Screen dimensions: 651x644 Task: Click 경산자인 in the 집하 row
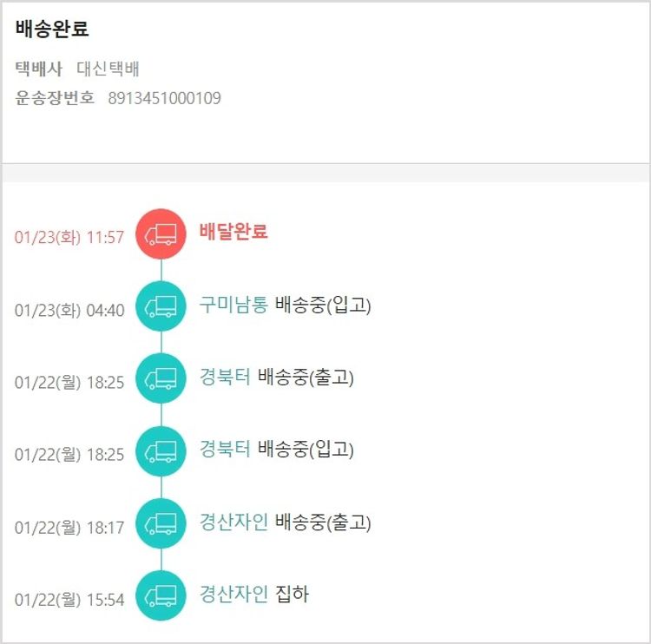(233, 595)
